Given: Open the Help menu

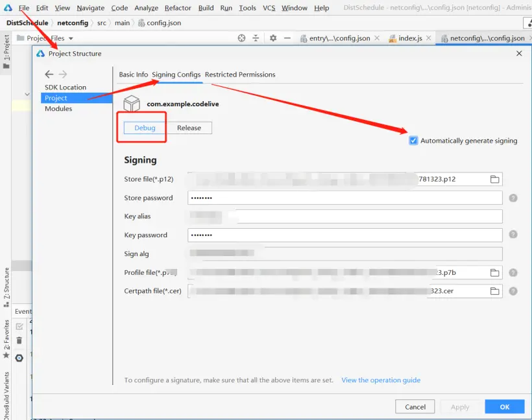Looking at the screenshot, I should [321, 8].
